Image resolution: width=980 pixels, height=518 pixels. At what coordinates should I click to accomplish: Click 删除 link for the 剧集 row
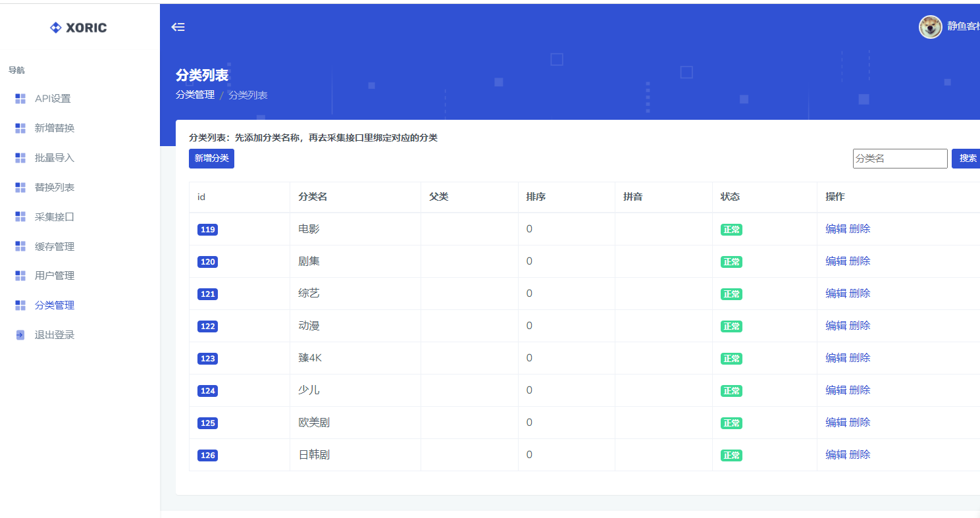[x=860, y=261]
